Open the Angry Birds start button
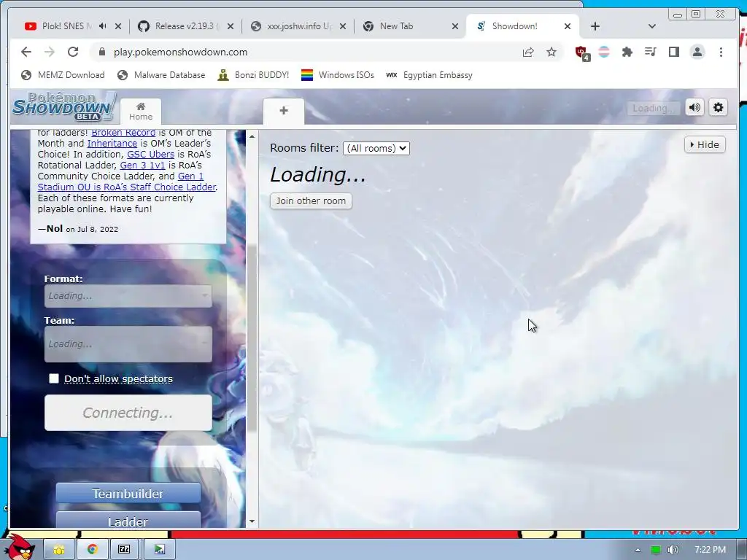The width and height of the screenshot is (747, 560). point(21,548)
